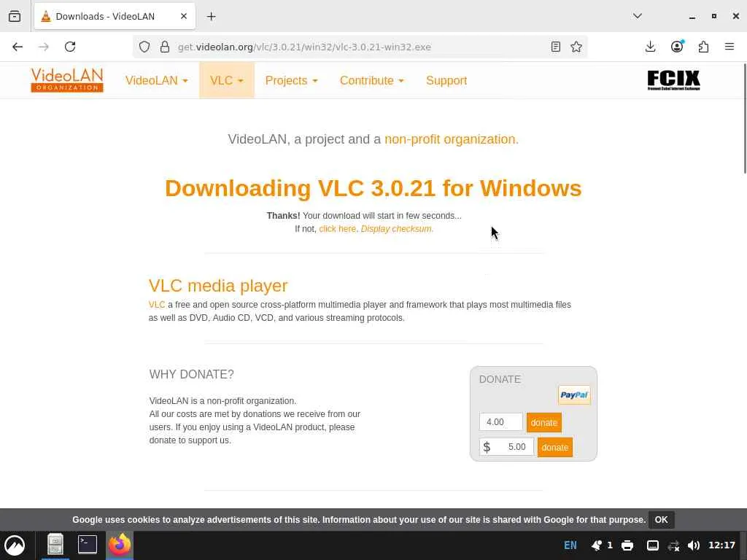Launch the terminal from taskbar
The height and width of the screenshot is (560, 747).
pyautogui.click(x=88, y=544)
